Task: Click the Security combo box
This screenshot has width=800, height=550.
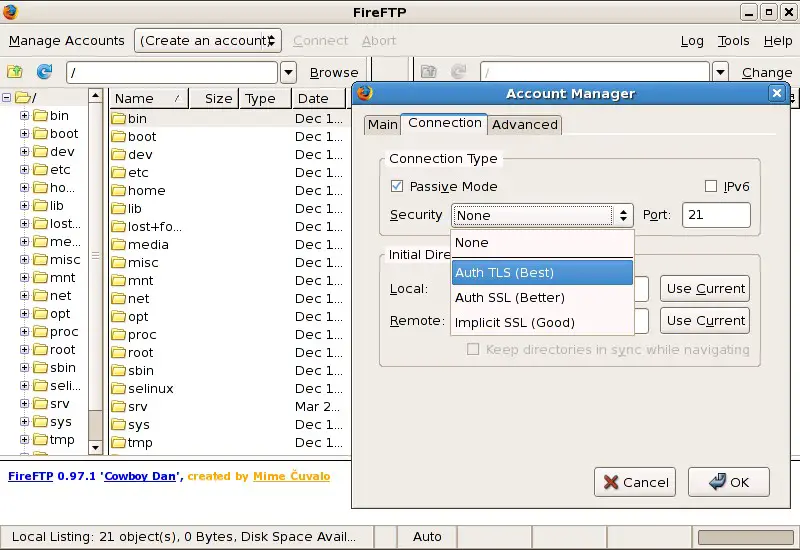Action: pyautogui.click(x=542, y=215)
